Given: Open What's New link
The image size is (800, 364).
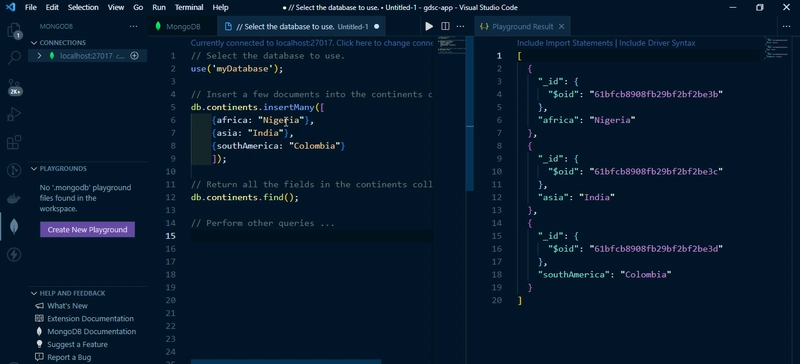Looking at the screenshot, I should coord(67,306).
